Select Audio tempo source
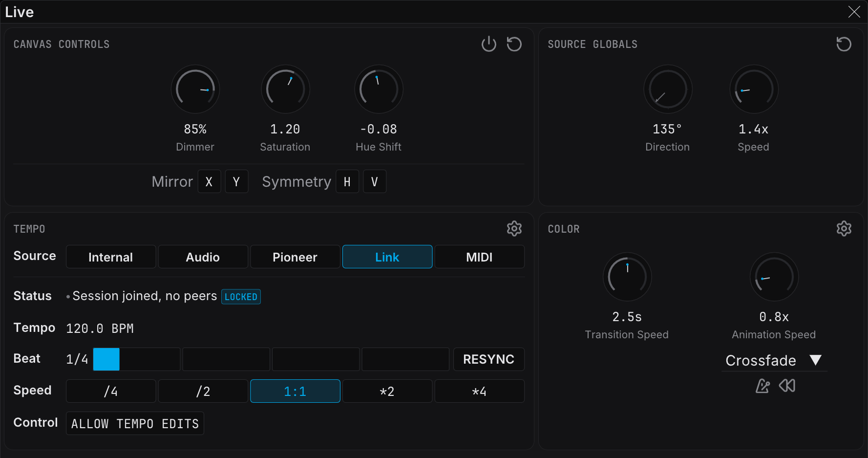The height and width of the screenshot is (458, 868). tap(203, 257)
